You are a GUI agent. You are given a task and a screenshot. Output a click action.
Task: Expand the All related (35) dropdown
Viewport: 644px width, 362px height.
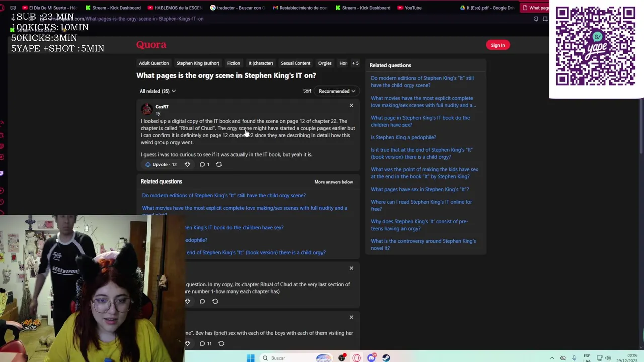pyautogui.click(x=157, y=91)
